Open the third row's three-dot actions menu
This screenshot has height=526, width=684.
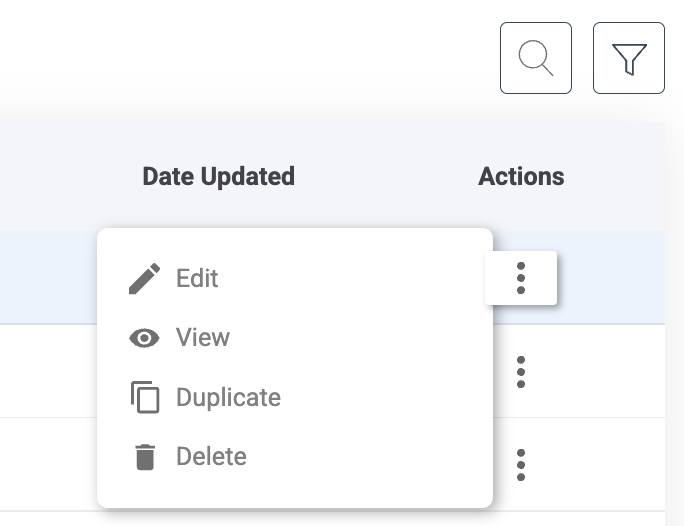(521, 464)
